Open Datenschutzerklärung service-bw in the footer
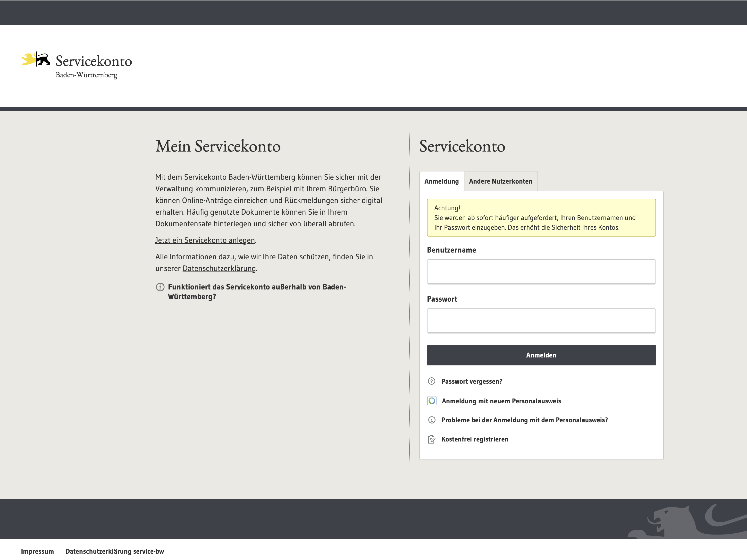 [x=115, y=552]
